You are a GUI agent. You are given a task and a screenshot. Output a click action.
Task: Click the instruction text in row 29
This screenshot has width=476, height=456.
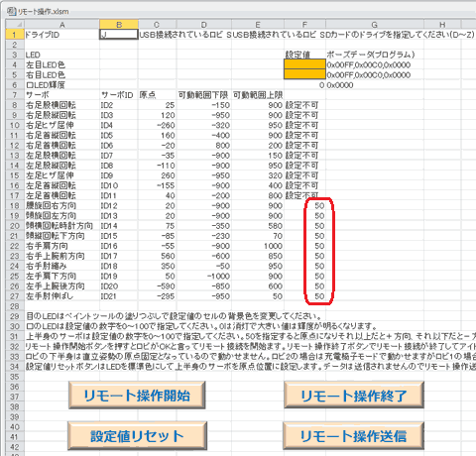point(174,316)
